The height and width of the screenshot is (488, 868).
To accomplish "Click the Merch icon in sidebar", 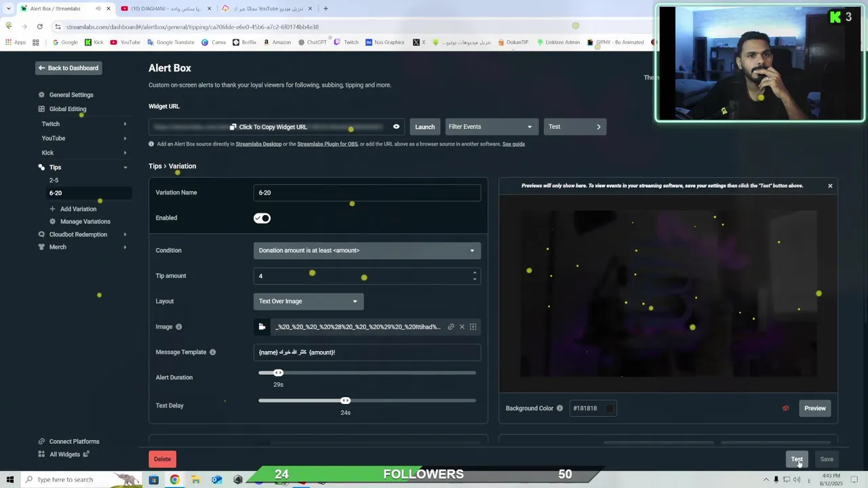I will pos(41,247).
